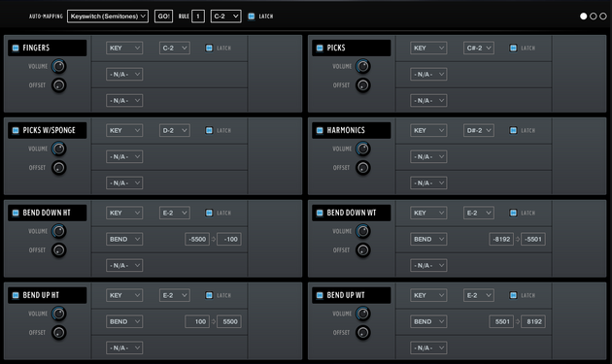Click the Rule number field showing 1
Image resolution: width=612 pixels, height=364 pixels.
coord(198,17)
